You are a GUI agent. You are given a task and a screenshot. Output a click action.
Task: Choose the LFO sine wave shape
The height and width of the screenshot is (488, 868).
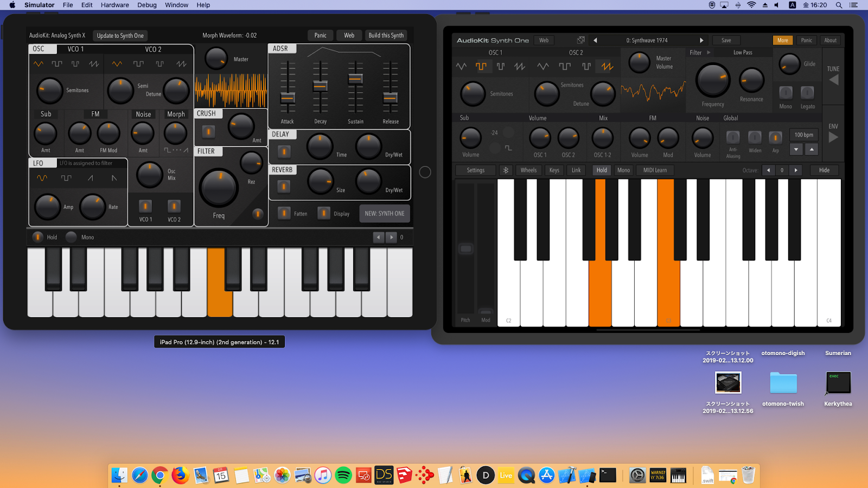click(x=42, y=178)
